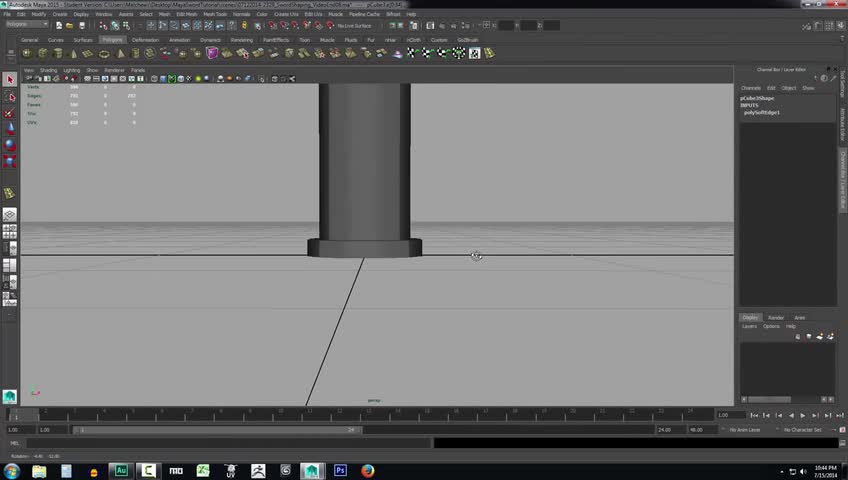Open Options menu in Layer Editor
This screenshot has width=848, height=480.
click(x=771, y=326)
